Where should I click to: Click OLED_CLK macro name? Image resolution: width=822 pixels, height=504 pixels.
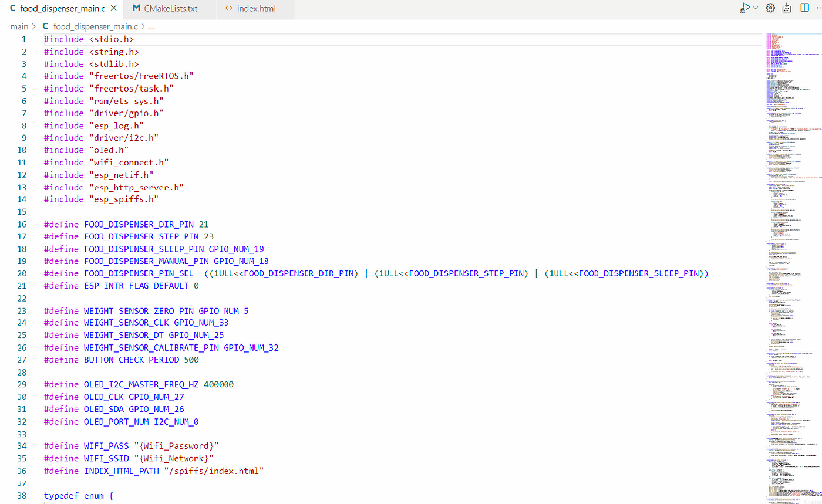point(104,397)
